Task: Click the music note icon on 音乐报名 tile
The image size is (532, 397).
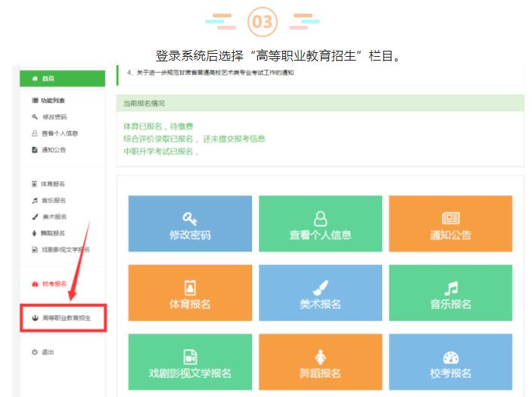Action: click(x=450, y=288)
